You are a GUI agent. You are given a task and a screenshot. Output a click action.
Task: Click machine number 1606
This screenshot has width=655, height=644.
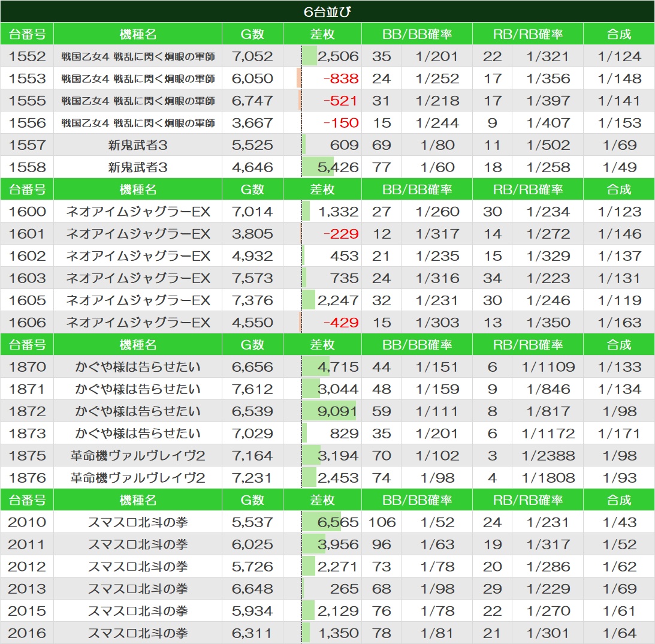(x=27, y=322)
